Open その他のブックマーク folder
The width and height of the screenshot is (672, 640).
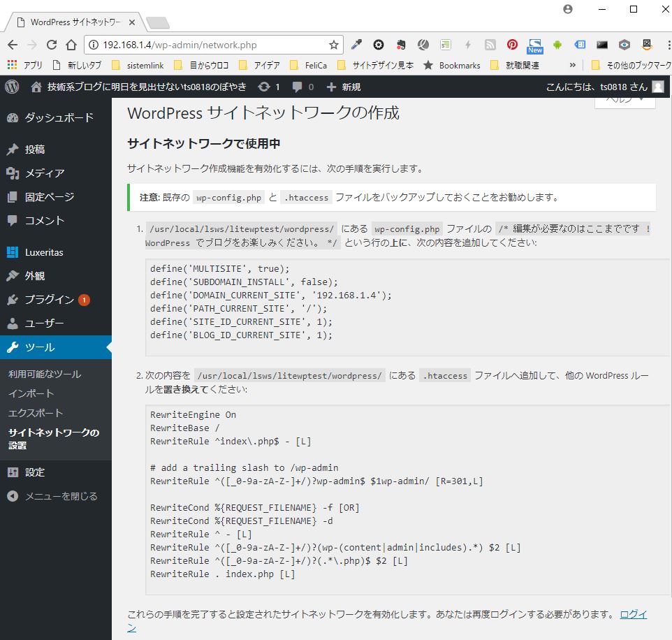(631, 65)
